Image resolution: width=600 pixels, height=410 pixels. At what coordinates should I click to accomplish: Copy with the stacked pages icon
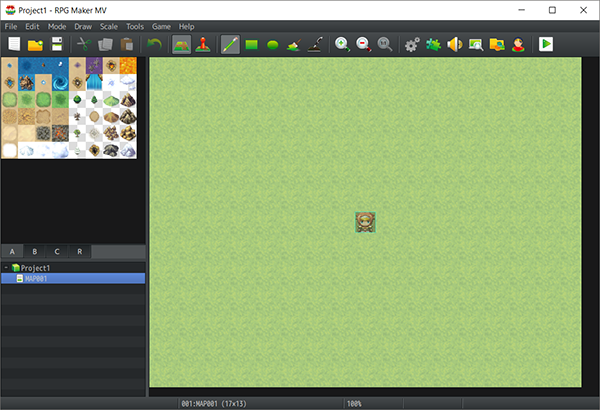tap(105, 44)
